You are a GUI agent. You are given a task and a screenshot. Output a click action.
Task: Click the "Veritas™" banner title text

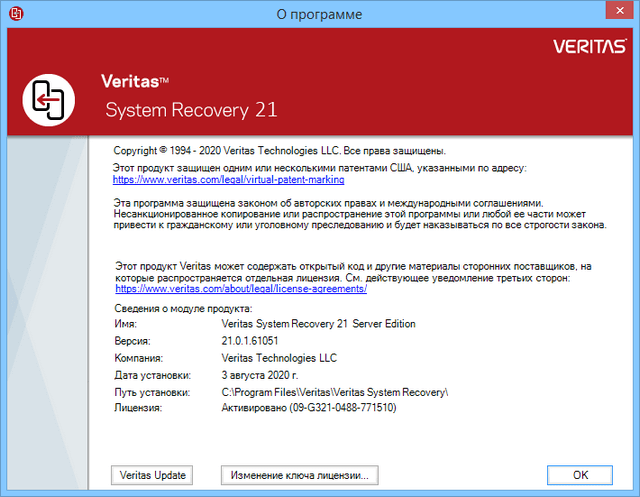(135, 80)
